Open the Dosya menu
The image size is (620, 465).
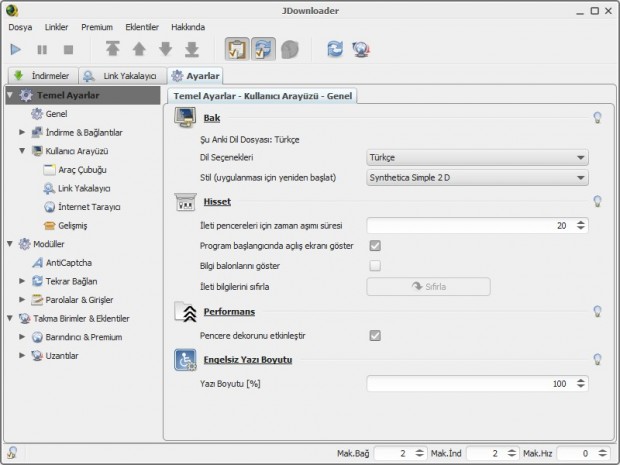pyautogui.click(x=20, y=27)
